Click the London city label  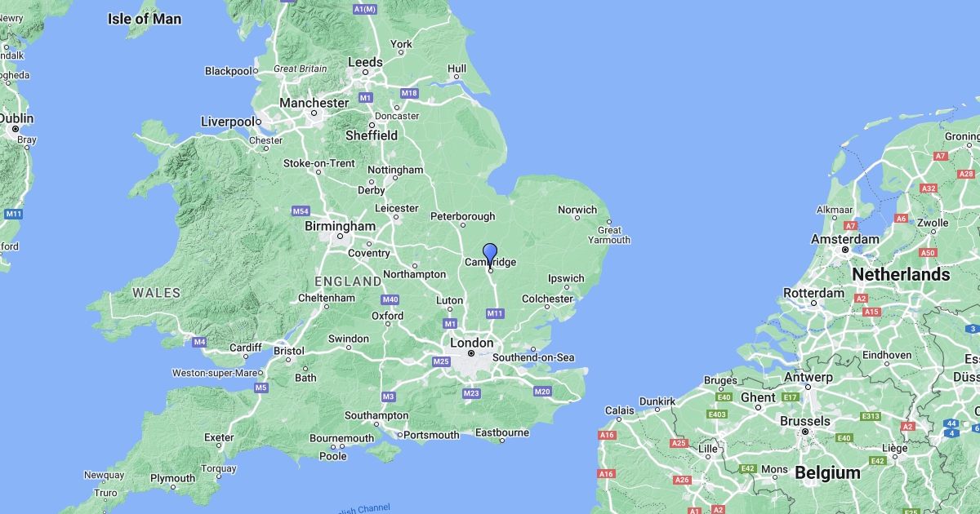[471, 343]
